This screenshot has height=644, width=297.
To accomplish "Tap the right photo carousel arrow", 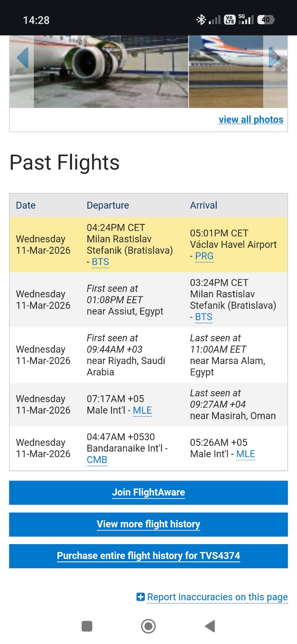I will (274, 58).
